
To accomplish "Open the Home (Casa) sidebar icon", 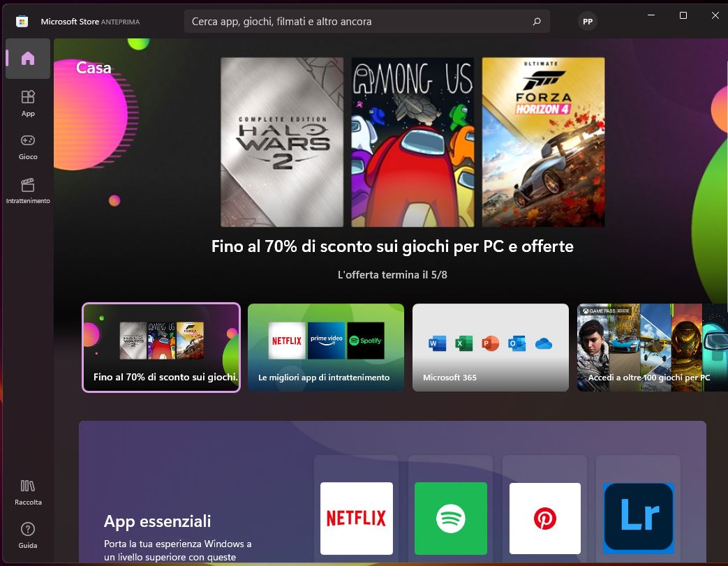I will point(28,59).
